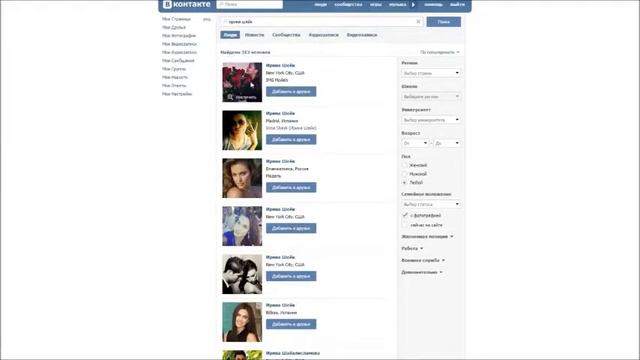This screenshot has width=640, height=360.
Task: Switch to the Новости search tab
Action: point(254,35)
